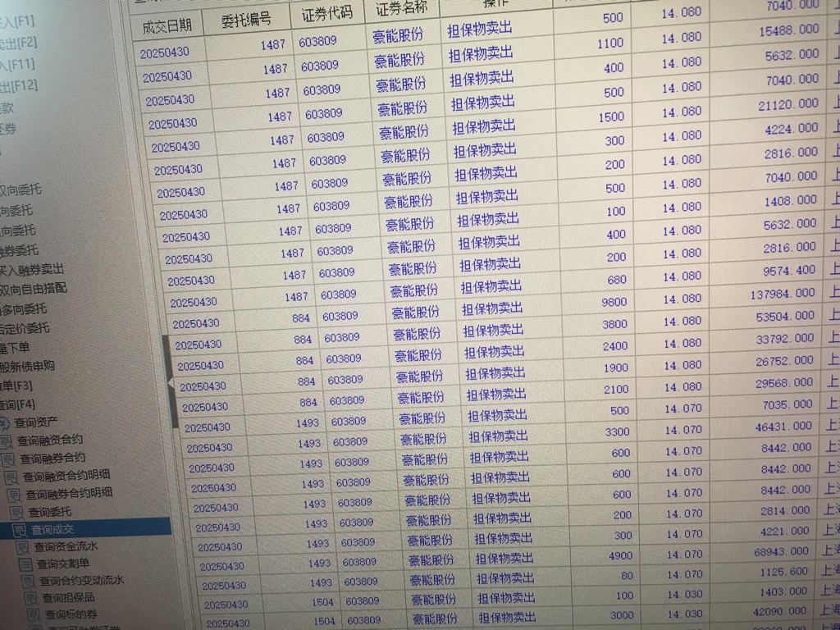Image resolution: width=840 pixels, height=630 pixels.
Task: Select the 融券委托 sidebar entry
Action: click(x=19, y=250)
